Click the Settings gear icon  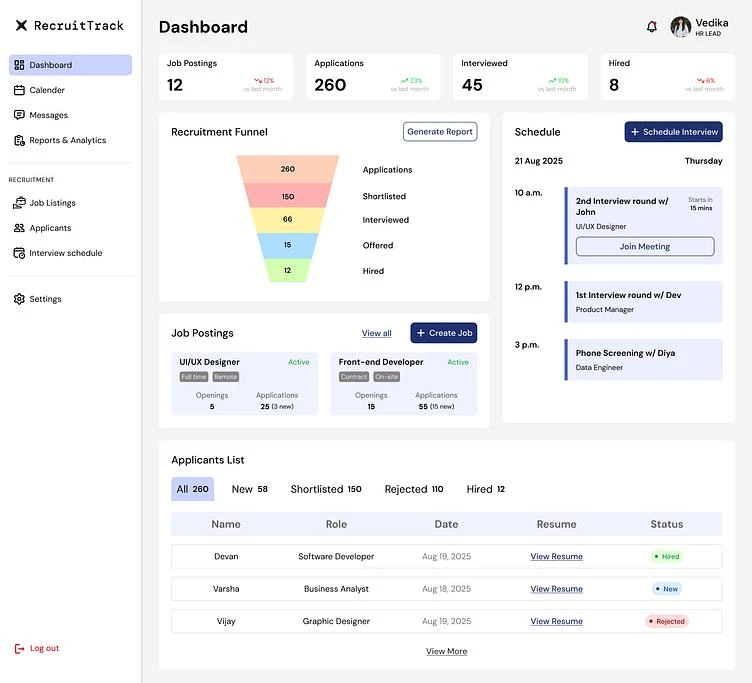point(19,299)
